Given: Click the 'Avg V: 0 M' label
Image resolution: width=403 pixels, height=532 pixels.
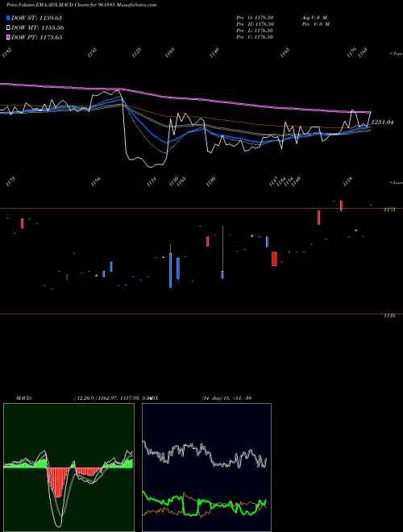Looking at the screenshot, I should [x=314, y=18].
